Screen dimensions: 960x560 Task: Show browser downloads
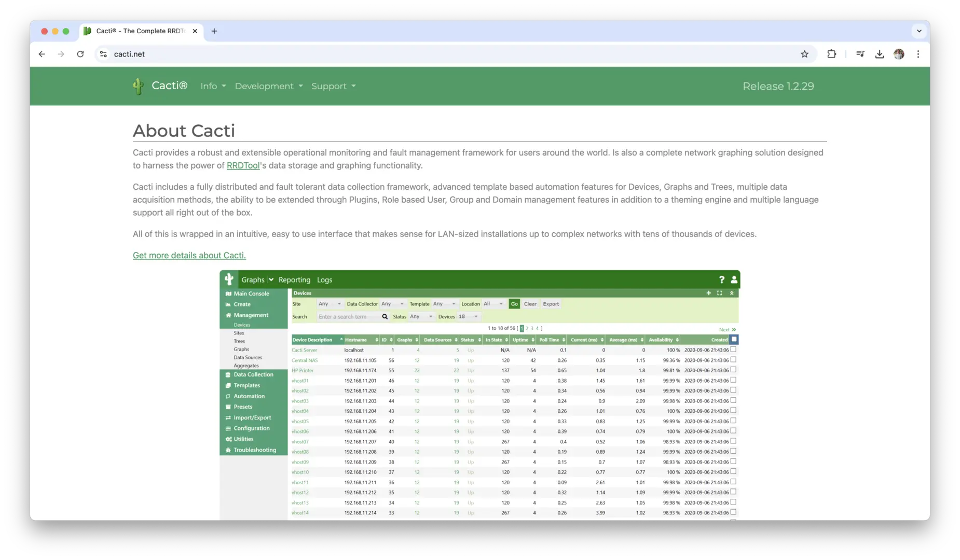coord(879,54)
